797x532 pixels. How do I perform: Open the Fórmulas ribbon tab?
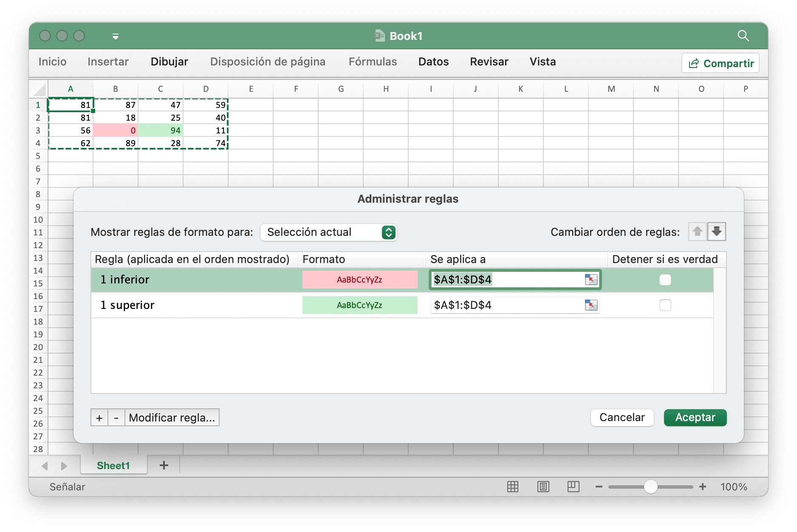coord(373,62)
